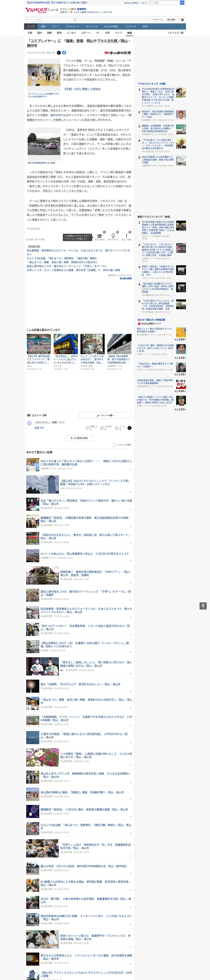
Task: Click the コメントを書く button
Action: (x=105, y=415)
